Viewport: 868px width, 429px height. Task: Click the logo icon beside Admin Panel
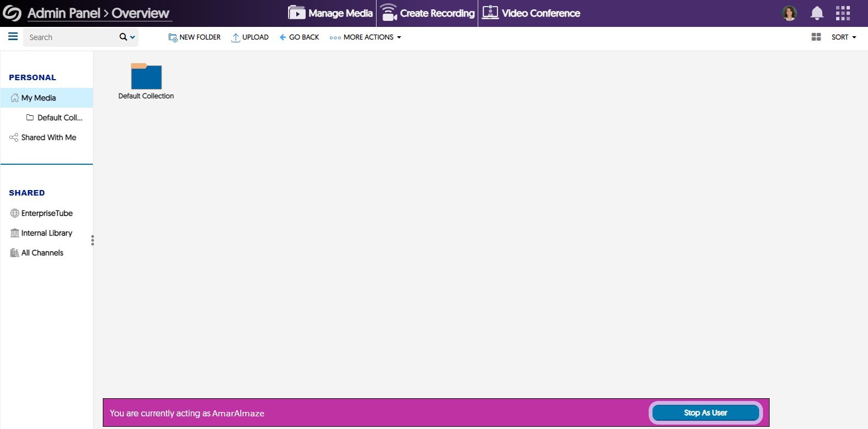(x=12, y=13)
